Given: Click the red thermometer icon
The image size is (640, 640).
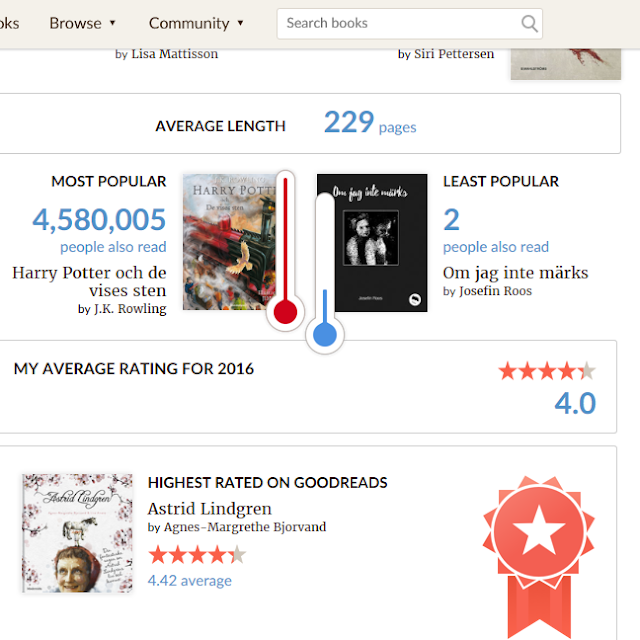Looking at the screenshot, I should click(x=285, y=251).
